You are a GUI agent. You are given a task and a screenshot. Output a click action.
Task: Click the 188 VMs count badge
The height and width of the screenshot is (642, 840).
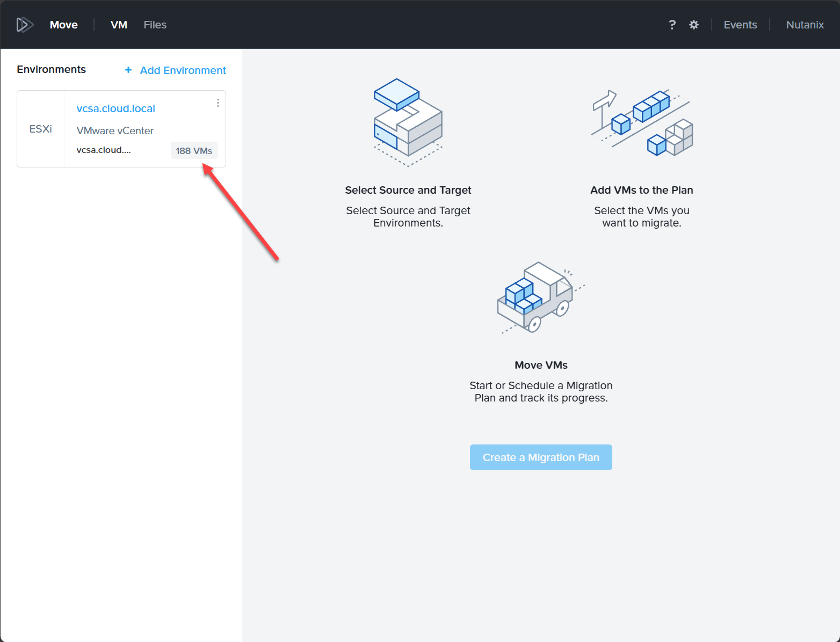tap(194, 151)
